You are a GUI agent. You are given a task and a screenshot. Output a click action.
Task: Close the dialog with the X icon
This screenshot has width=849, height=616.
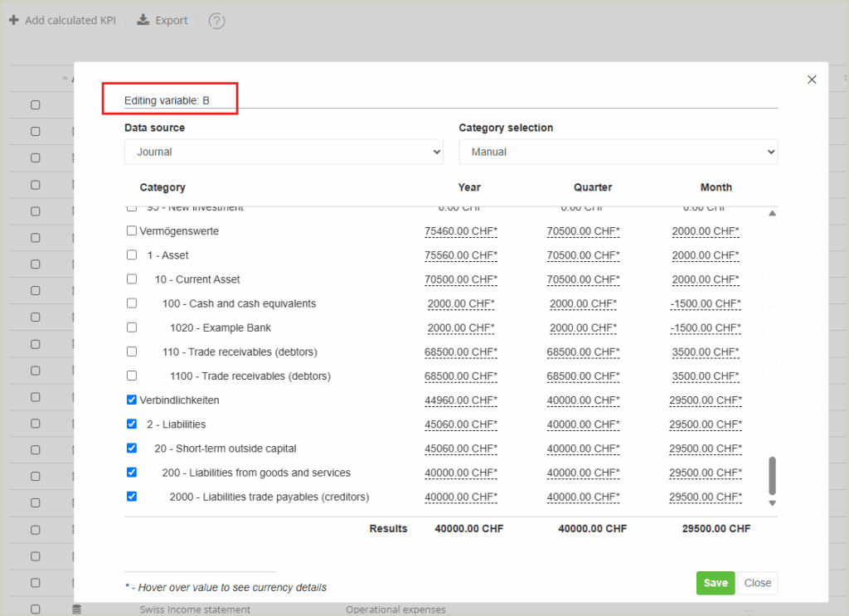click(x=812, y=80)
